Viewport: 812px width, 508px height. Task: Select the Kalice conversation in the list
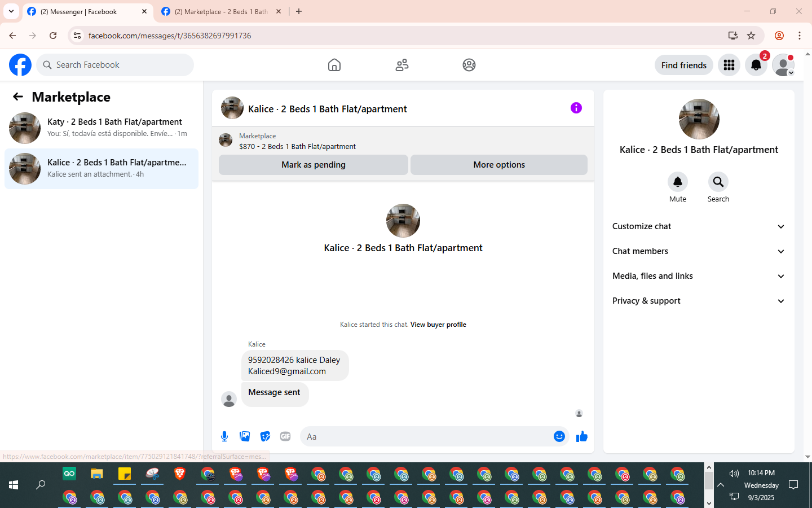click(x=101, y=169)
